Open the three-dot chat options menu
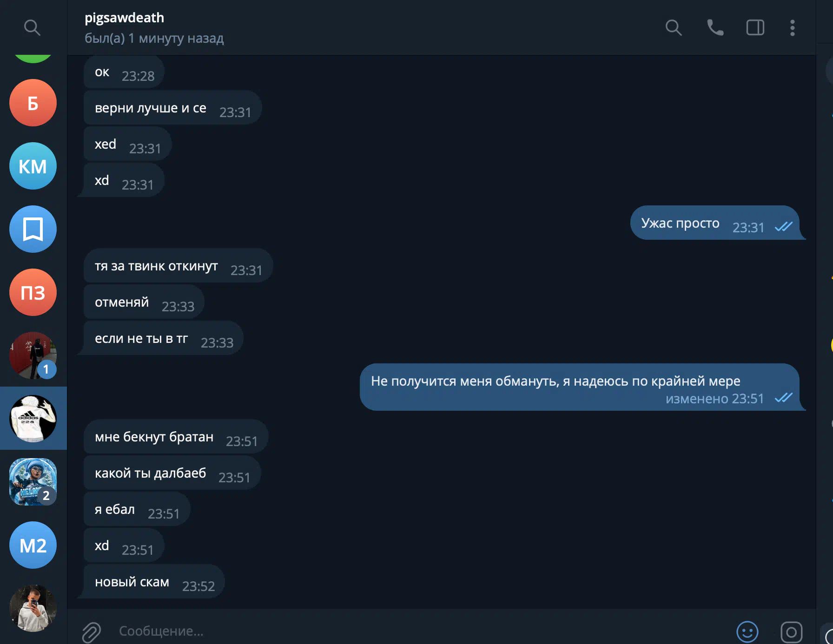Image resolution: width=833 pixels, height=644 pixels. point(792,28)
